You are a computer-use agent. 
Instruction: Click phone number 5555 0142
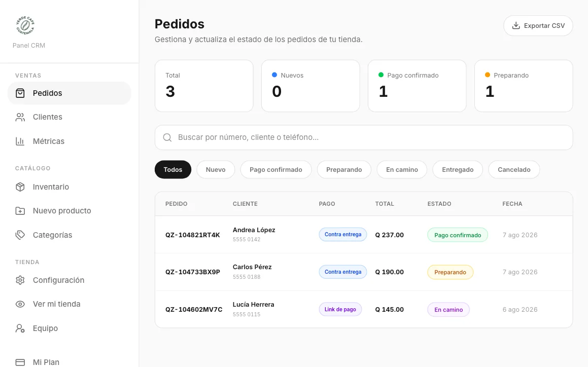pyautogui.click(x=247, y=240)
